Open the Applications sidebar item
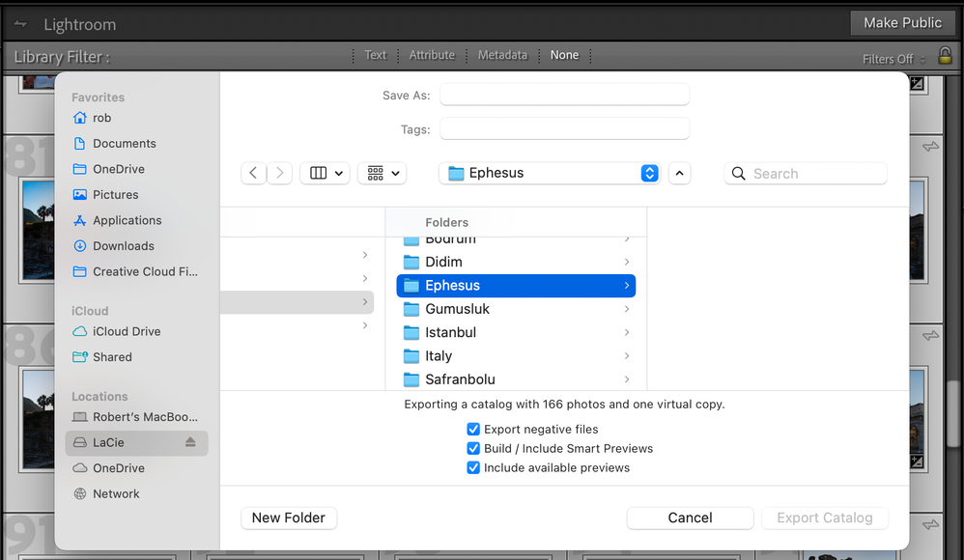964x560 pixels. click(x=127, y=220)
